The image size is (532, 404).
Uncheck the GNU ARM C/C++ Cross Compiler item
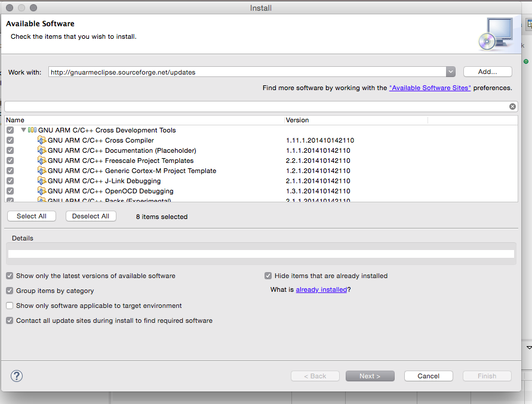(10, 140)
